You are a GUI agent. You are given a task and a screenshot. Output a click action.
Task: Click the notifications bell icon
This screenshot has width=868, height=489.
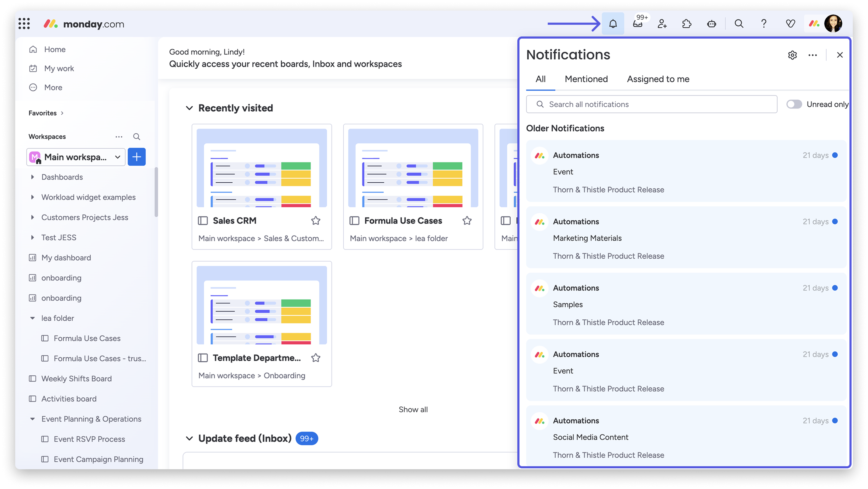613,24
